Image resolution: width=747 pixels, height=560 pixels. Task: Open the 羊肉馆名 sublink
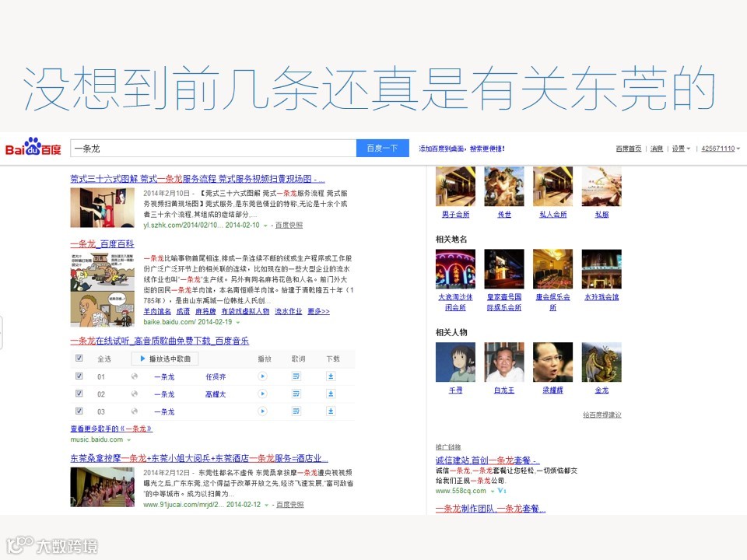click(157, 311)
